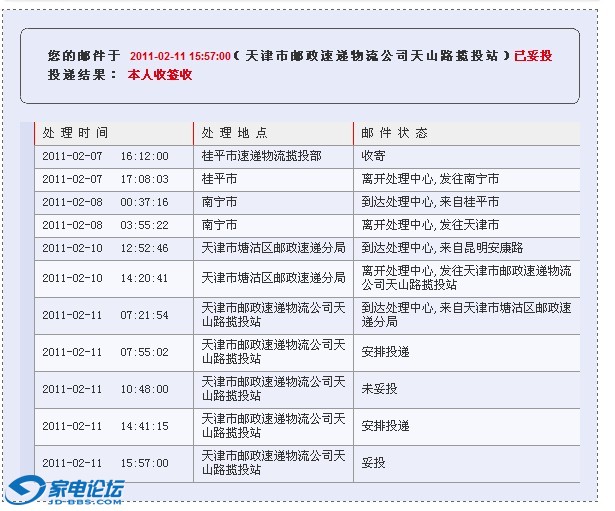Click the status '到达处理中心, 来自天津市塘沽区邮政速递分局'
This screenshot has height=511, width=615.
pyautogui.click(x=466, y=315)
